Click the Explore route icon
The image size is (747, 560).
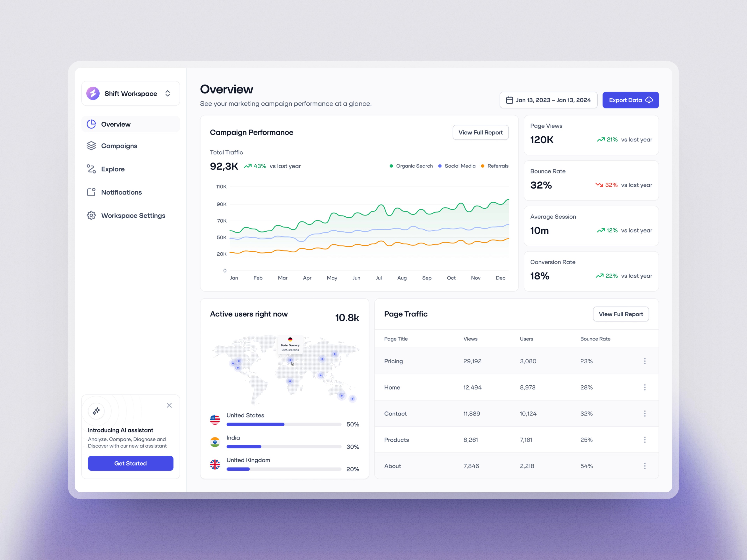point(91,169)
